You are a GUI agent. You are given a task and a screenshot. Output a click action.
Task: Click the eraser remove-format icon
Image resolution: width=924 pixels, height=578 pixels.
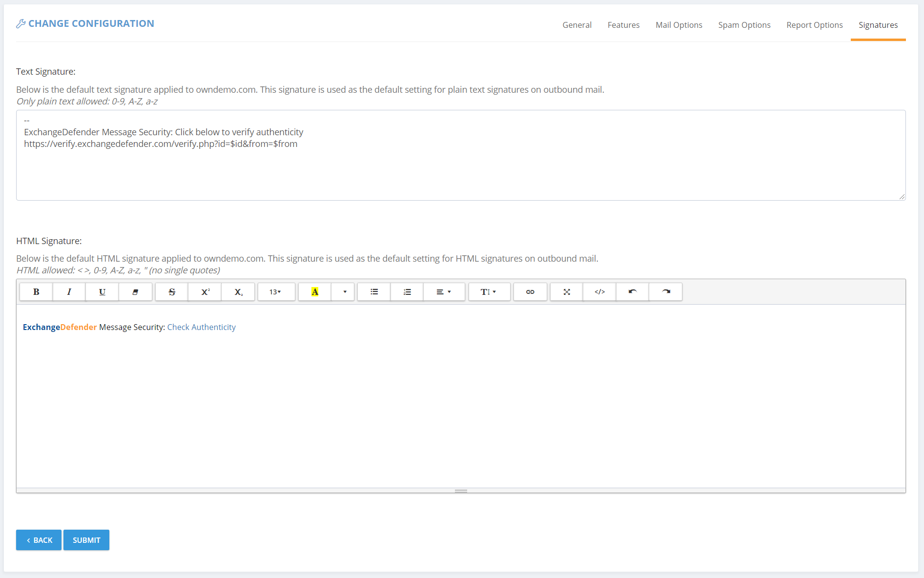click(x=135, y=292)
